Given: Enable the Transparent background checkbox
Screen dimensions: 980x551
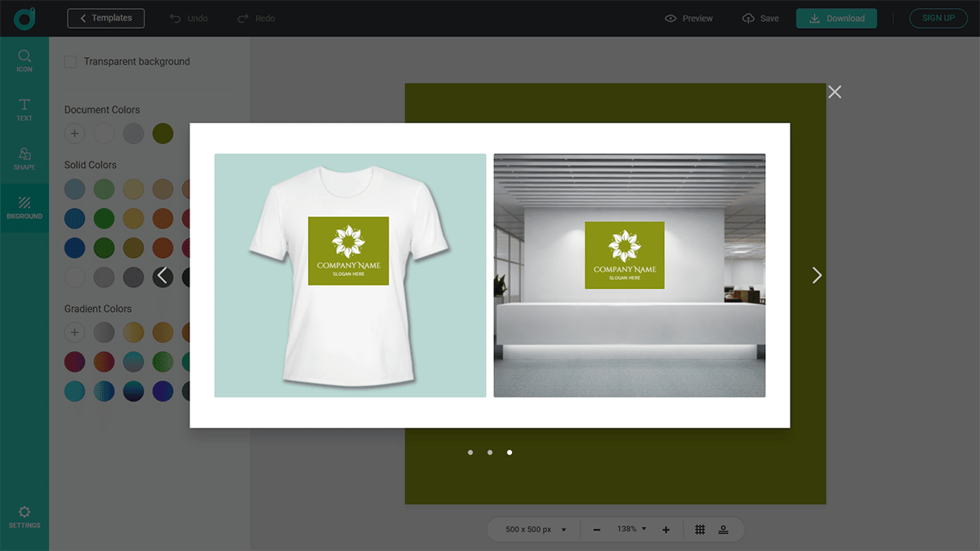Looking at the screenshot, I should click(x=71, y=62).
